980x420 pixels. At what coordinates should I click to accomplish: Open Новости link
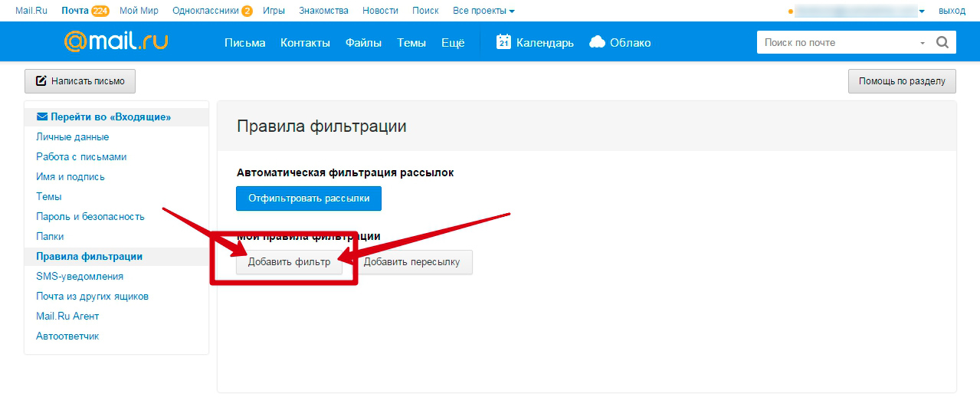point(380,11)
